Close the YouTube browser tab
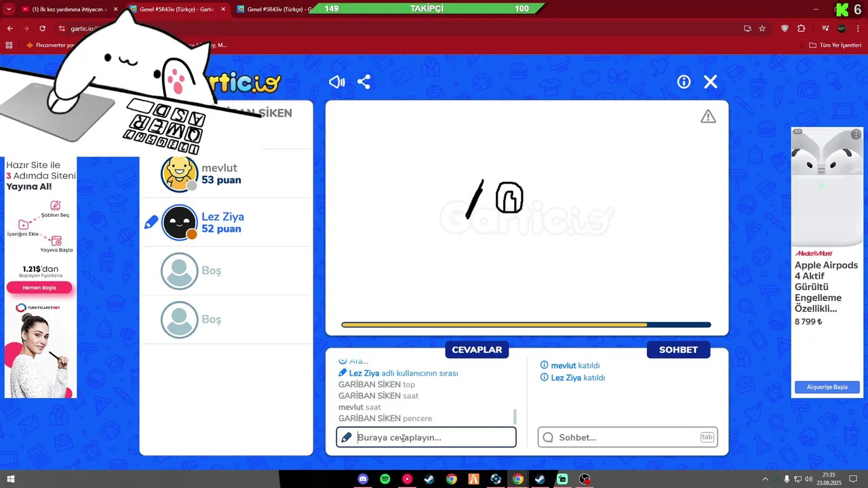The height and width of the screenshot is (488, 868). point(116,9)
